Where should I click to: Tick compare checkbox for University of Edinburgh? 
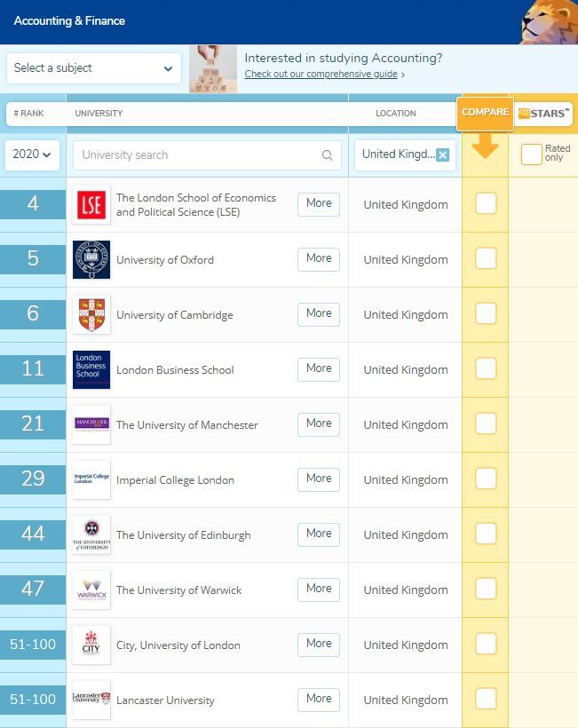coord(486,534)
